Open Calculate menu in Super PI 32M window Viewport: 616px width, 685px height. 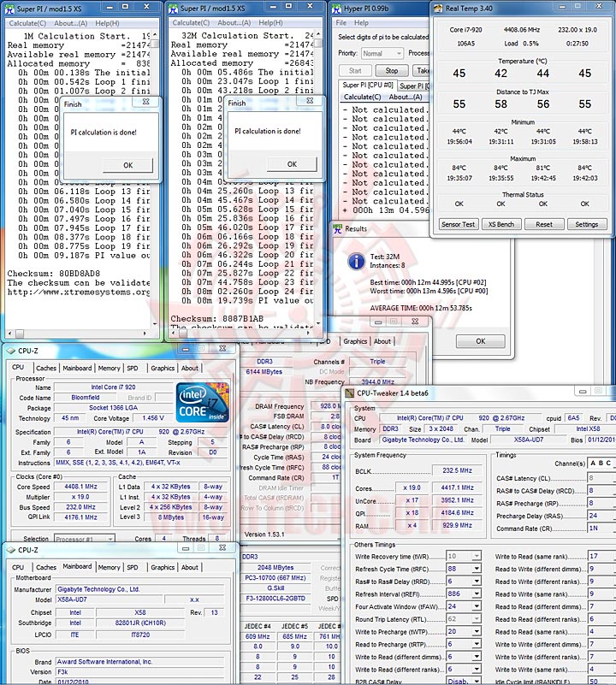pyautogui.click(x=191, y=23)
